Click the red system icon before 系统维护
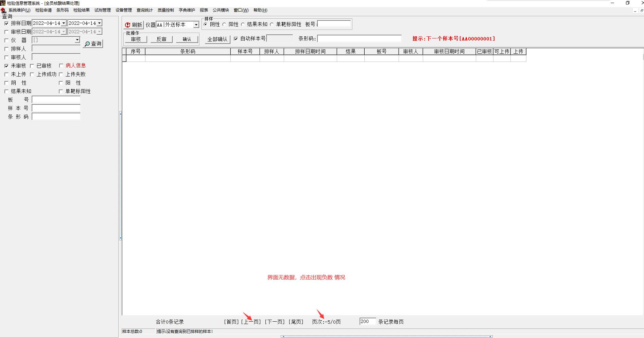644x338 pixels. point(3,10)
